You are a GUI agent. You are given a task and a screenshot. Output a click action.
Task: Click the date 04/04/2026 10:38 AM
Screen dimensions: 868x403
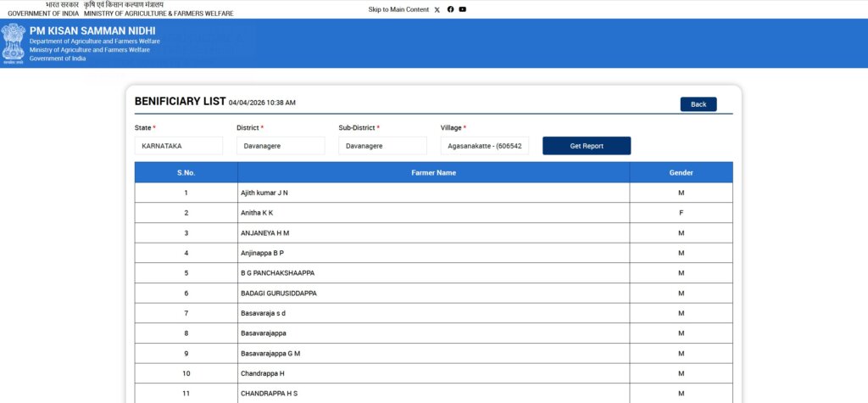pyautogui.click(x=262, y=103)
